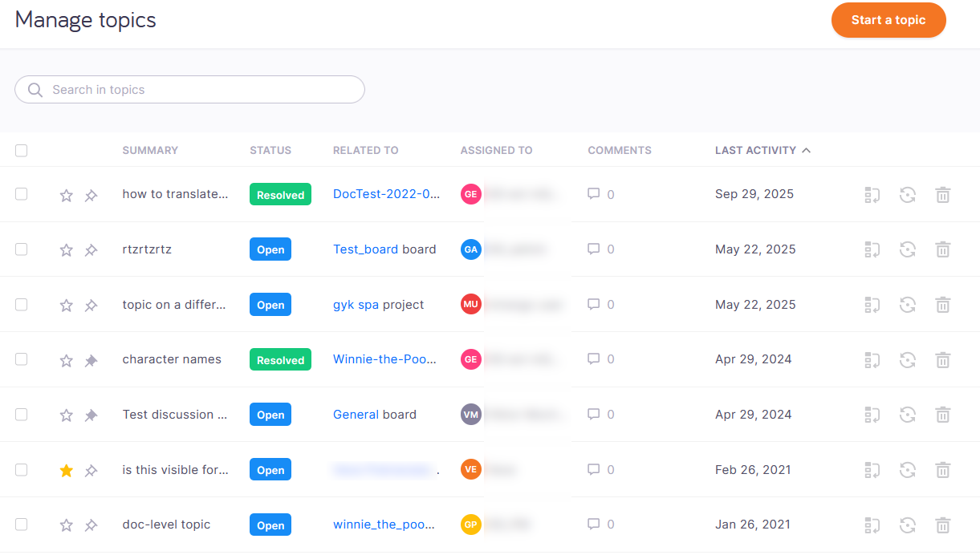Click the MU assignee avatar
This screenshot has width=980, height=555.
click(x=471, y=305)
